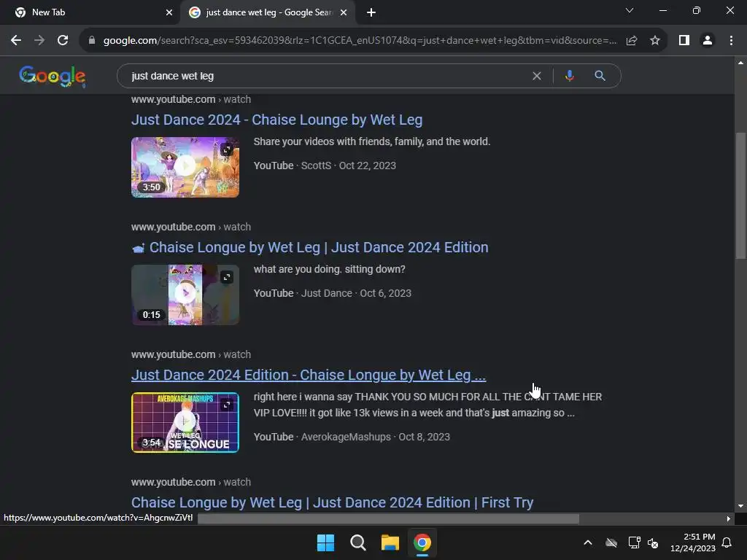
Task: Click horizontal scrollbar right arrow
Action: click(729, 518)
